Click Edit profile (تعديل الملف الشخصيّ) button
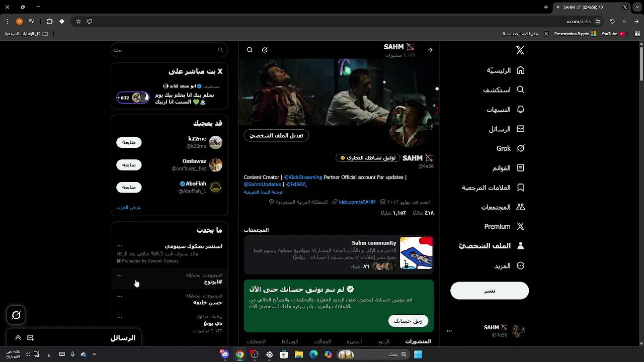644x362 pixels. (276, 135)
